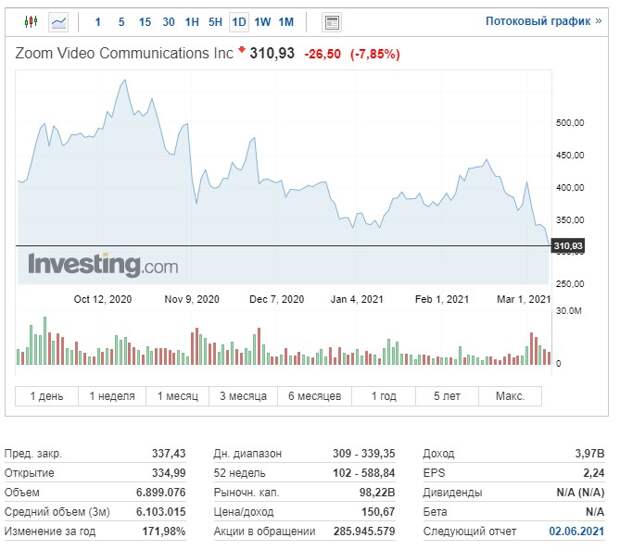Select the area chart type icon

tap(58, 22)
